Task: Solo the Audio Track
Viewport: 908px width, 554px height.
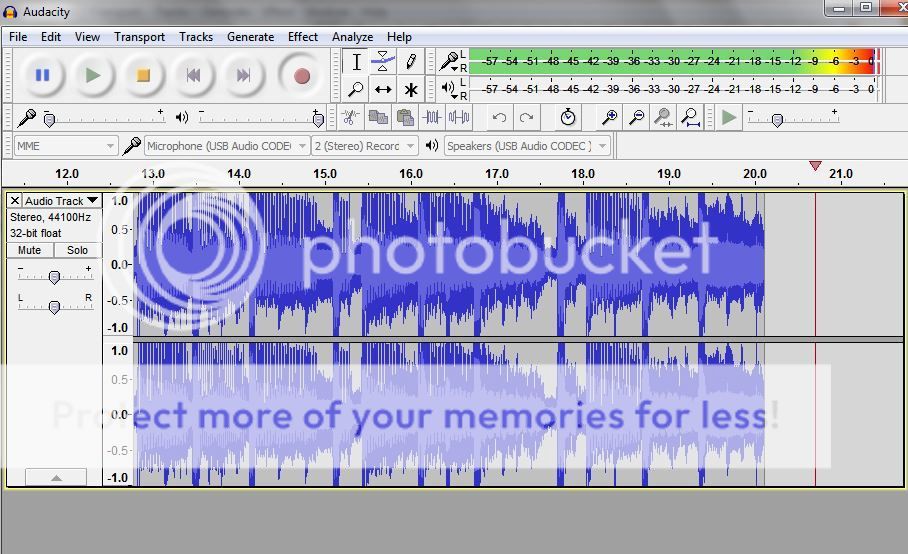Action: 77,250
